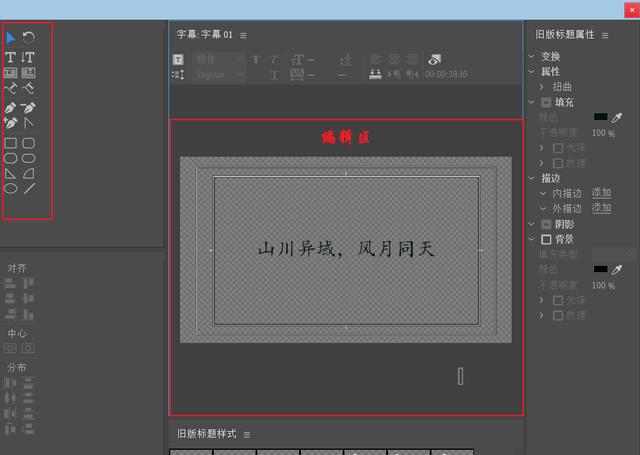Viewport: 640px width, 455px height.
Task: Toggle 光泽 checkbox under 填充
Action: coord(558,148)
